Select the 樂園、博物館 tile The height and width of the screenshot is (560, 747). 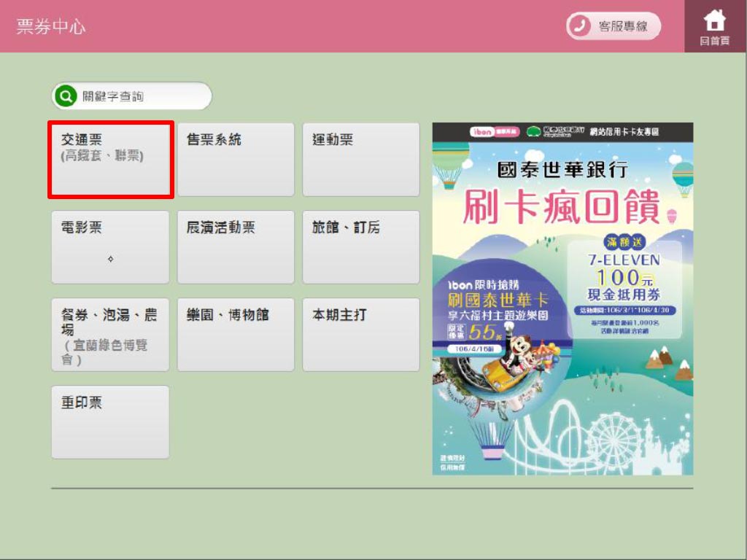[x=236, y=335]
